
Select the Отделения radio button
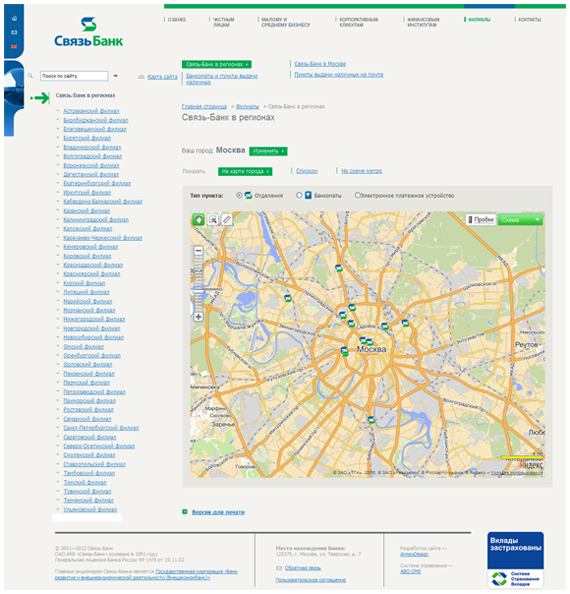239,195
